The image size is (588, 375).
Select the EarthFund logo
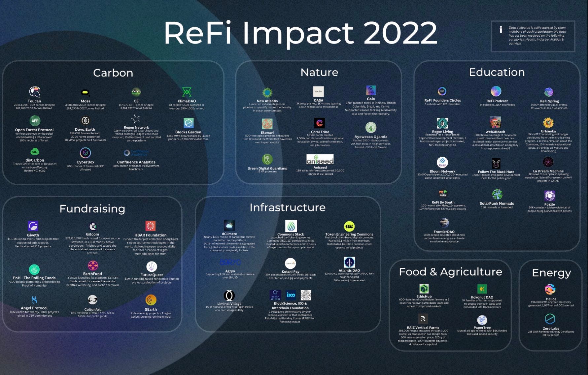[93, 266]
